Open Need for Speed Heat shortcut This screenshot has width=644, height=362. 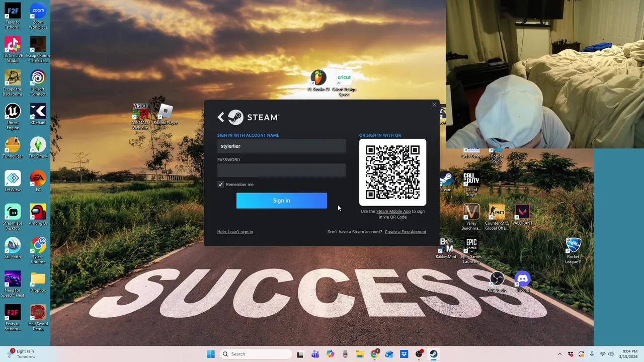(x=13, y=285)
